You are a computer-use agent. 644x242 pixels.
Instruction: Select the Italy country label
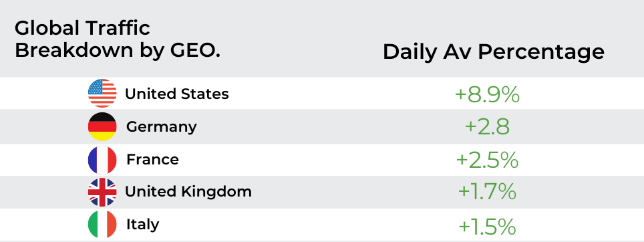pyautogui.click(x=142, y=225)
